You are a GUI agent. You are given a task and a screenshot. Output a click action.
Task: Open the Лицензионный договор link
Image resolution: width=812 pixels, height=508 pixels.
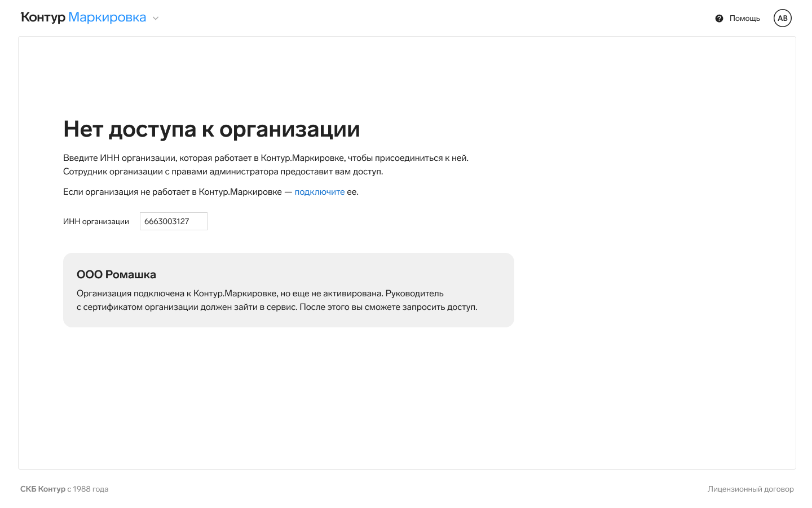tap(751, 489)
